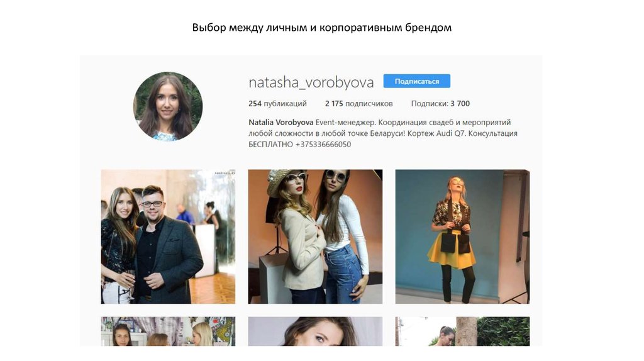Click the Event-менеджер bio description text

(383, 133)
